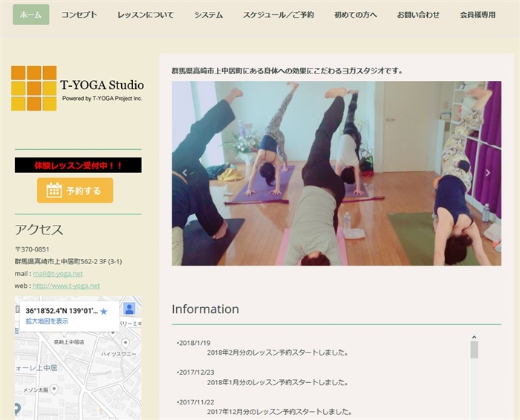Click the 高崎上中居店 map label
This screenshot has height=420, width=520.
68,342
